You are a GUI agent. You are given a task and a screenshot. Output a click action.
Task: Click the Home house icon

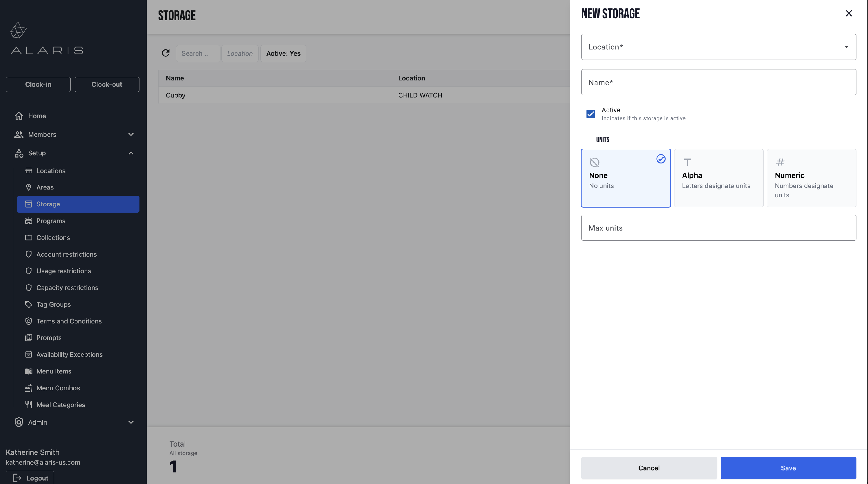pyautogui.click(x=19, y=116)
